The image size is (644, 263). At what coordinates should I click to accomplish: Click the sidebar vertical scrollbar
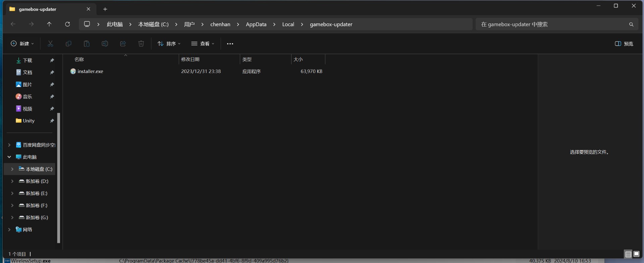59,178
